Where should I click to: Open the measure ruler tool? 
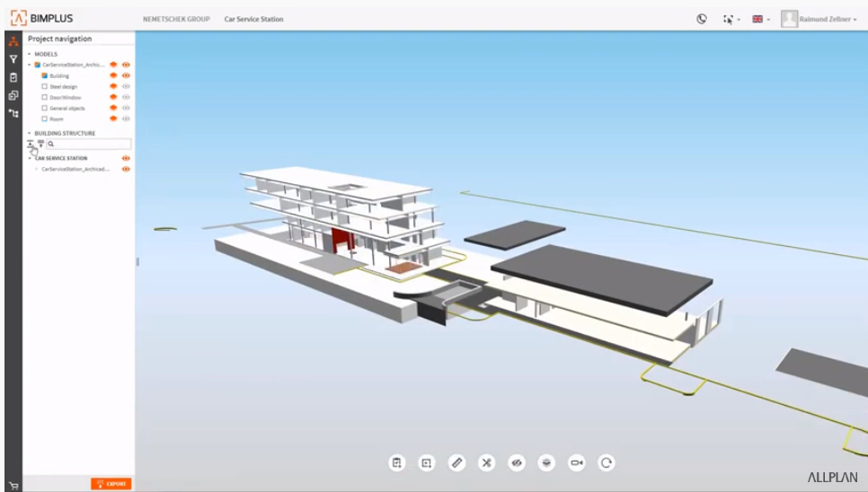(x=456, y=462)
